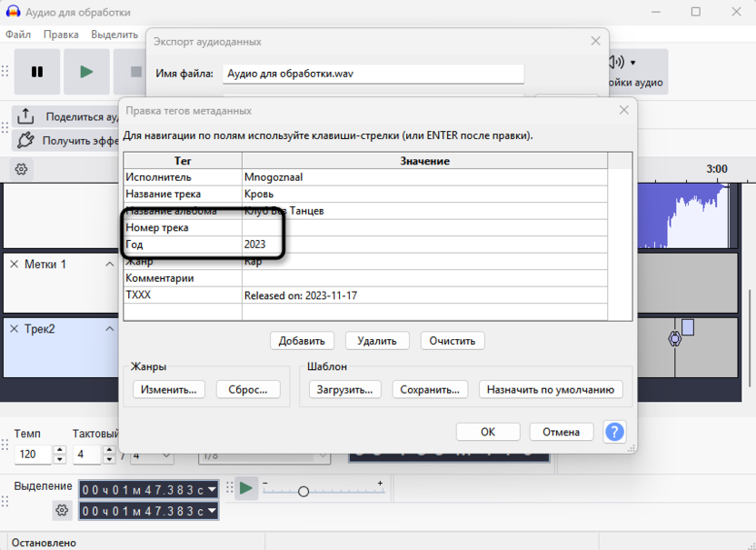756x550 pixels.
Task: Click Изменить... genres button
Action: pyautogui.click(x=169, y=389)
